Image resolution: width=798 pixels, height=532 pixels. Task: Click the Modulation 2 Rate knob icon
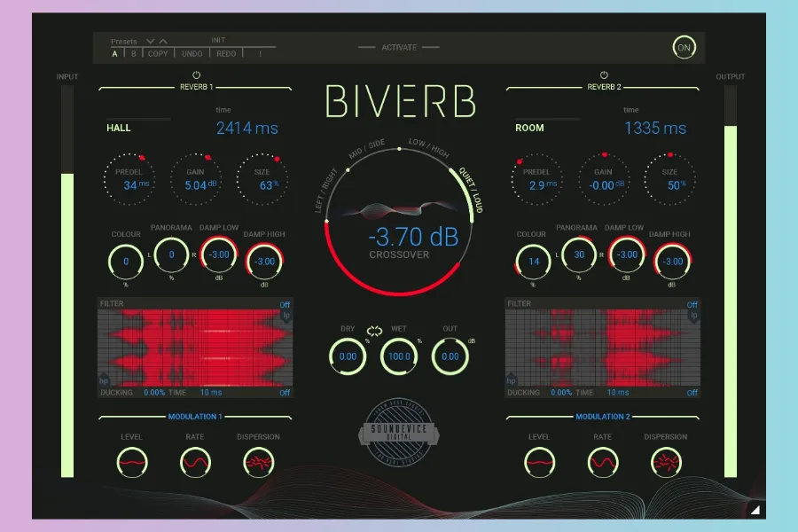[x=603, y=462]
